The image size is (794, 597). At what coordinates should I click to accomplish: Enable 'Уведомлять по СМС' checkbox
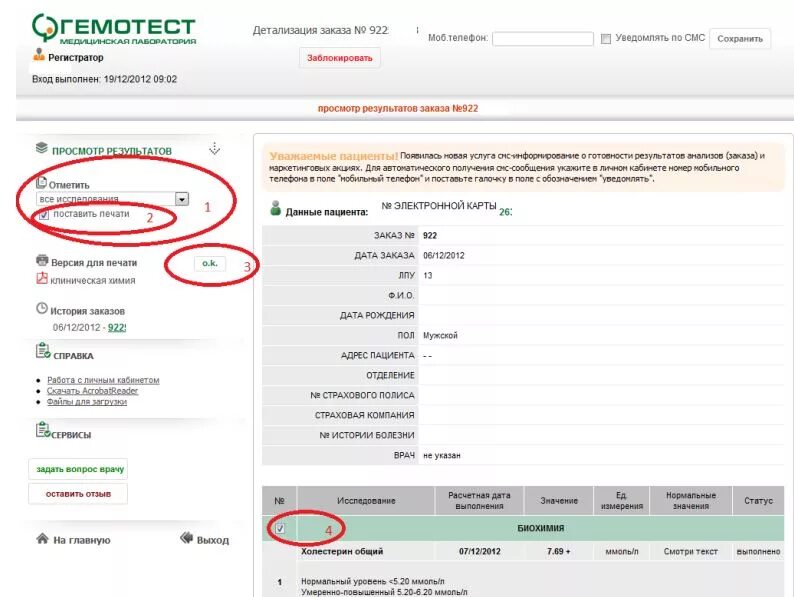[606, 39]
